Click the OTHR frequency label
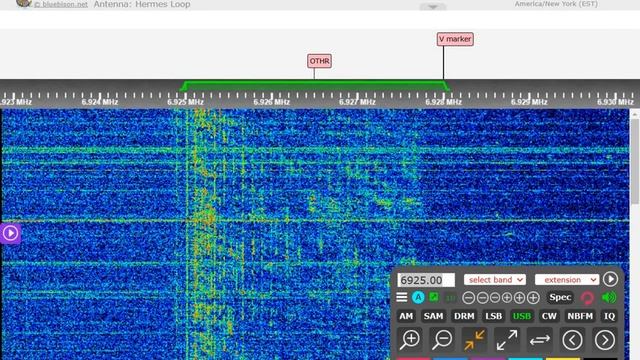 319,61
